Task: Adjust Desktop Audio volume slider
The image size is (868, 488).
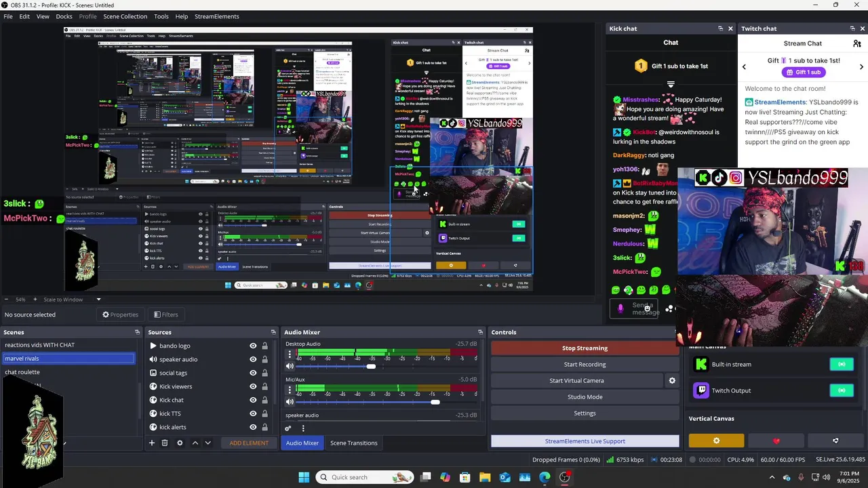Action: [x=371, y=366]
